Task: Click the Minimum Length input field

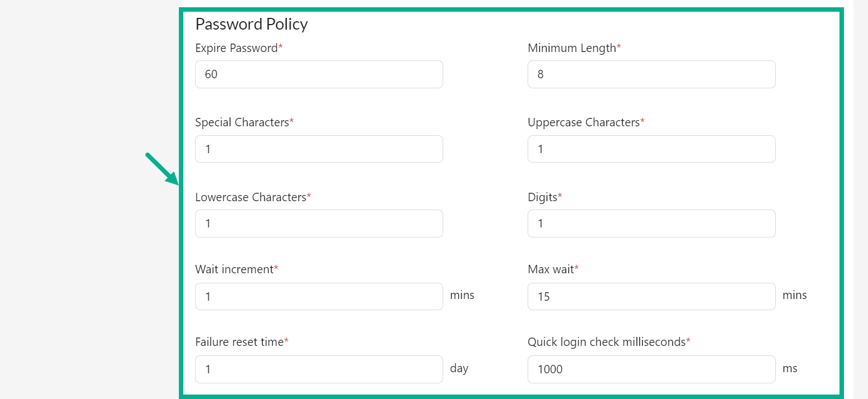Action: tap(651, 74)
